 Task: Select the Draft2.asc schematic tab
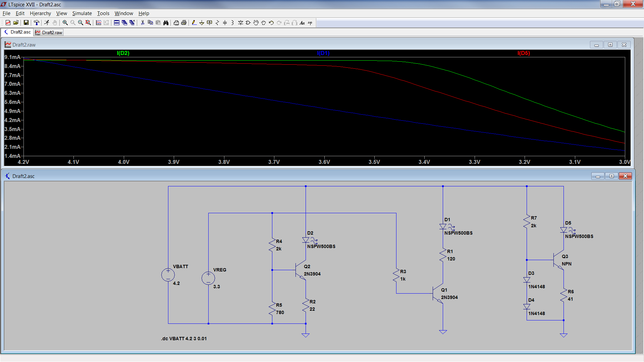(18, 32)
